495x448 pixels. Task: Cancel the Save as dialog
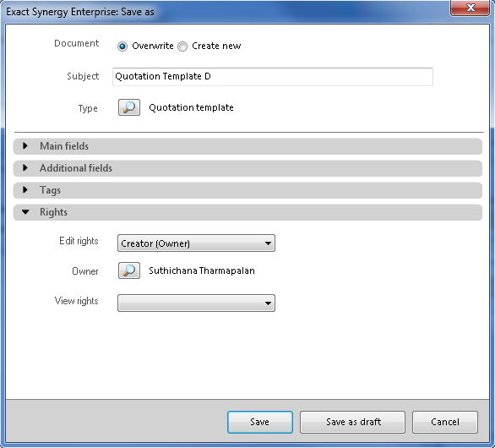point(445,422)
